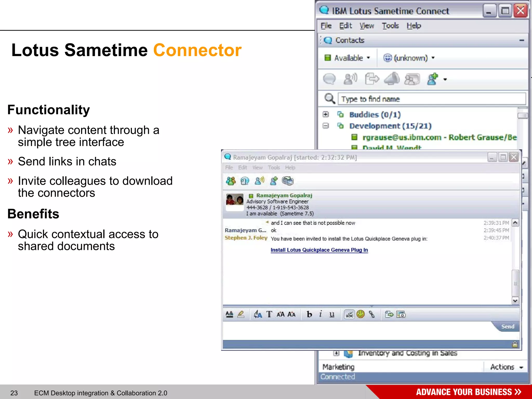This screenshot has height=399, width=532.
Task: Open the Actions dropdown in Sametime Connect
Action: pos(506,367)
